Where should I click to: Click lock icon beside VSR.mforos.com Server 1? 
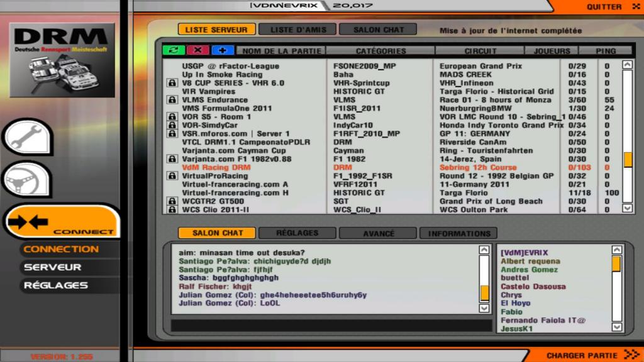click(172, 133)
